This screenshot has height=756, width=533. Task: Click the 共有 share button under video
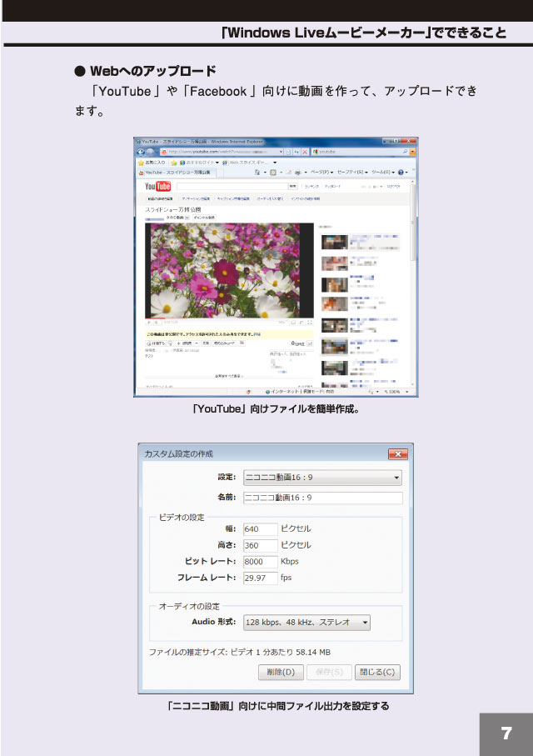click(206, 343)
